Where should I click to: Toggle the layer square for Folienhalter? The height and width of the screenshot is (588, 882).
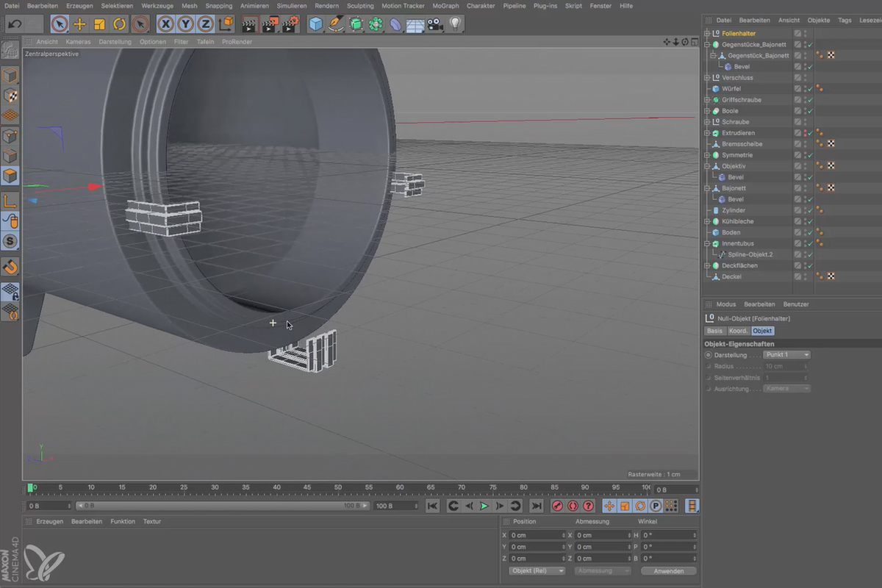(x=797, y=34)
